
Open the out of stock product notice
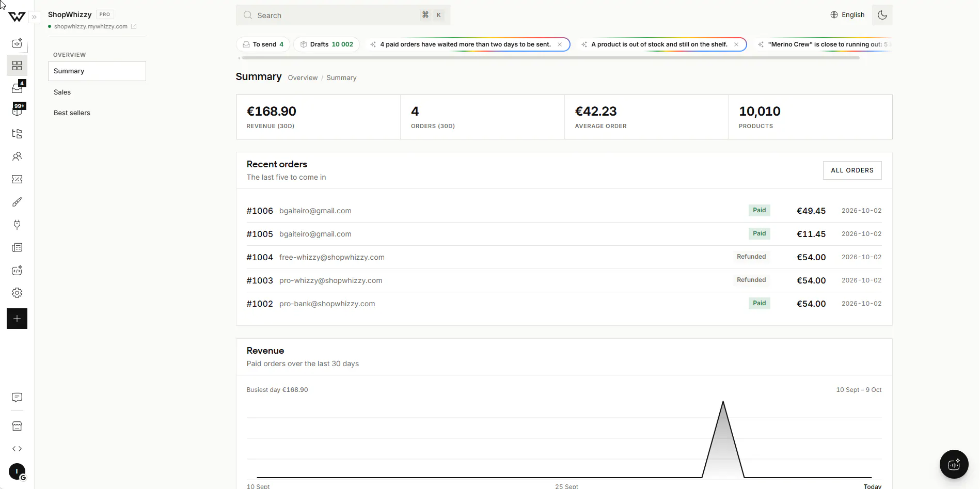click(x=659, y=44)
